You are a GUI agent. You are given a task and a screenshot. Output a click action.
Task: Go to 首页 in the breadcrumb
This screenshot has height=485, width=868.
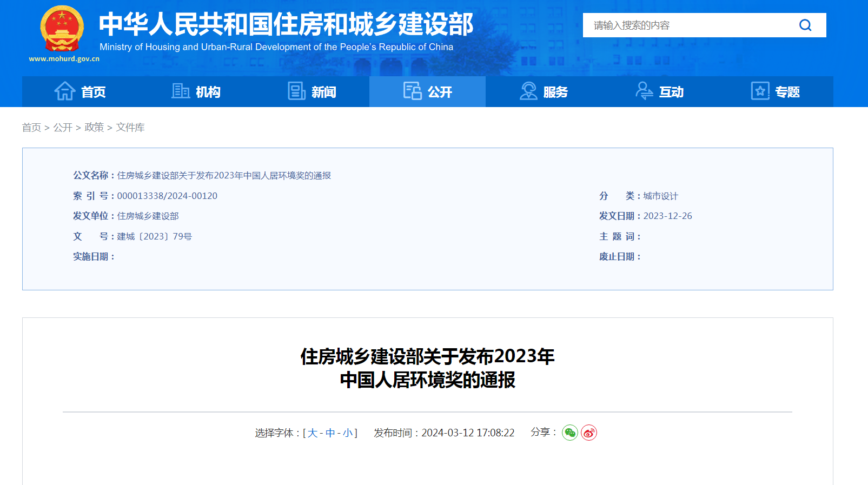point(31,128)
